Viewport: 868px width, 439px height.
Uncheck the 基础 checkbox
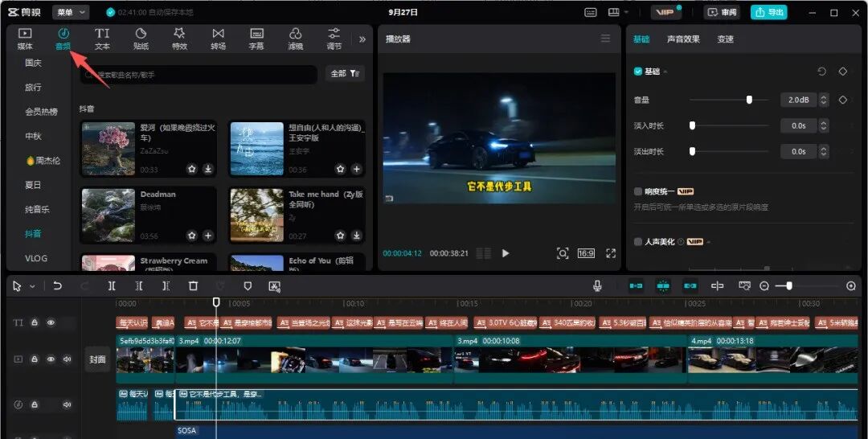[x=638, y=72]
